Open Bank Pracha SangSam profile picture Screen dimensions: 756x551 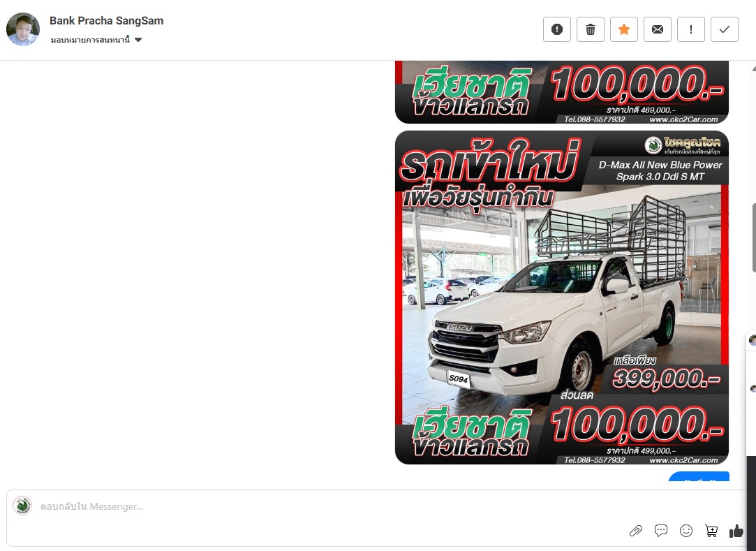point(23,29)
